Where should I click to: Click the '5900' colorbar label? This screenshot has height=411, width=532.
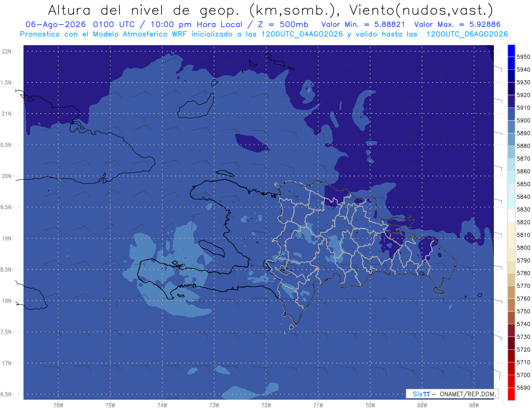tap(523, 121)
